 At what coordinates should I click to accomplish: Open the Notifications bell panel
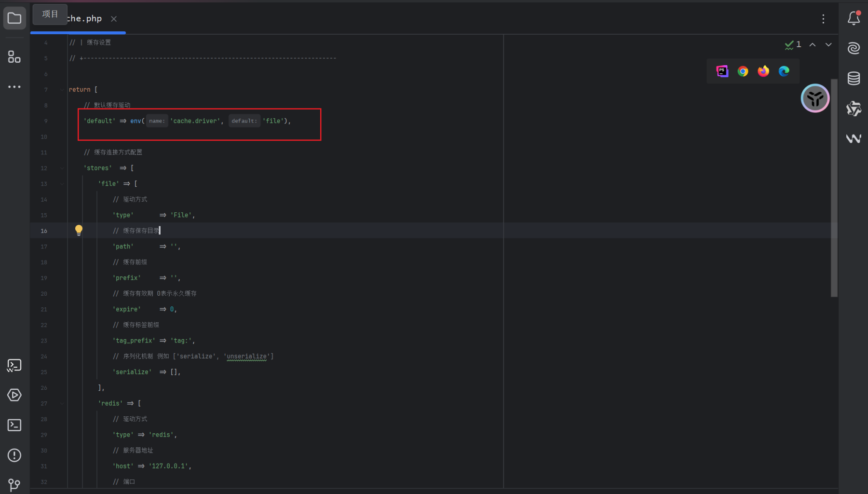tap(854, 18)
